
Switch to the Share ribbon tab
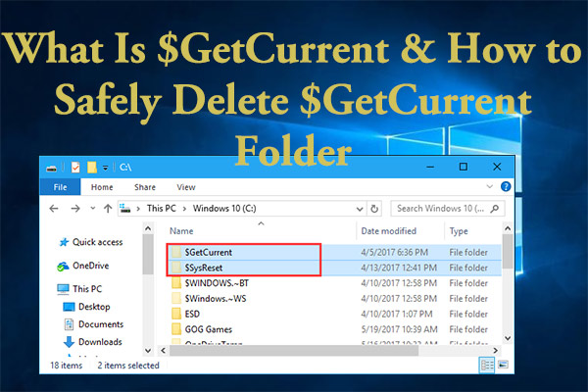(x=145, y=187)
